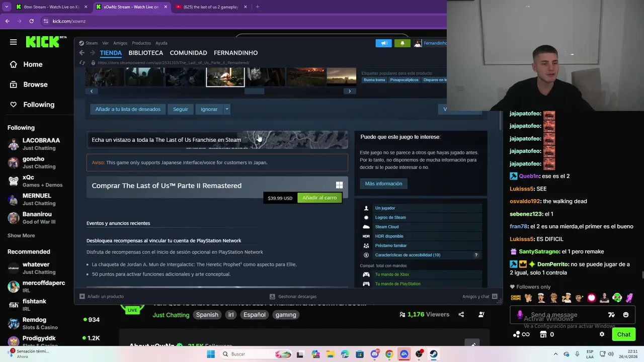
Task: Open Browse in Kick sidebar
Action: pyautogui.click(x=29, y=84)
